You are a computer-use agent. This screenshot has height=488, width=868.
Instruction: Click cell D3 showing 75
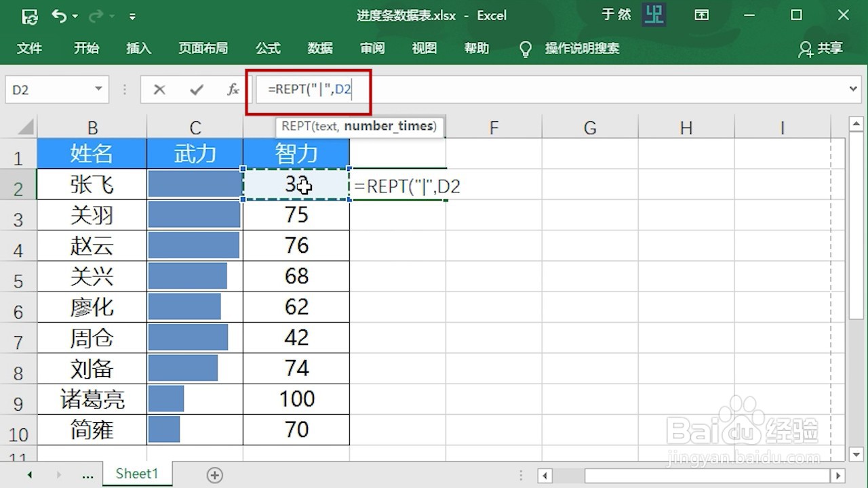(296, 214)
